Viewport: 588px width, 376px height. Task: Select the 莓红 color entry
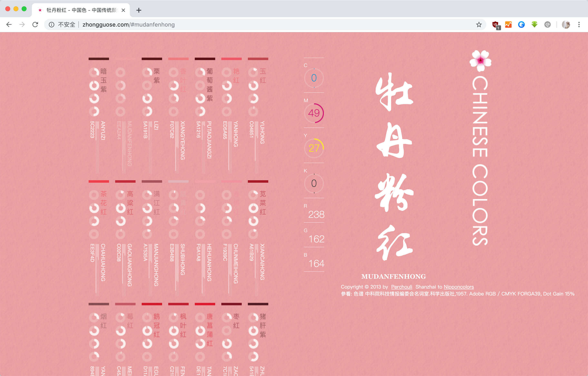[125, 339]
